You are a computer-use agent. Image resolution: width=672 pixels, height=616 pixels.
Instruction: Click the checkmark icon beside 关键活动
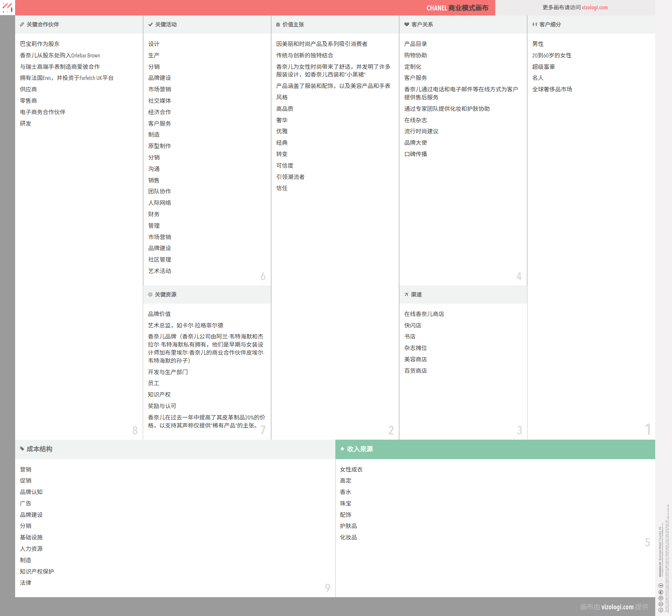150,25
